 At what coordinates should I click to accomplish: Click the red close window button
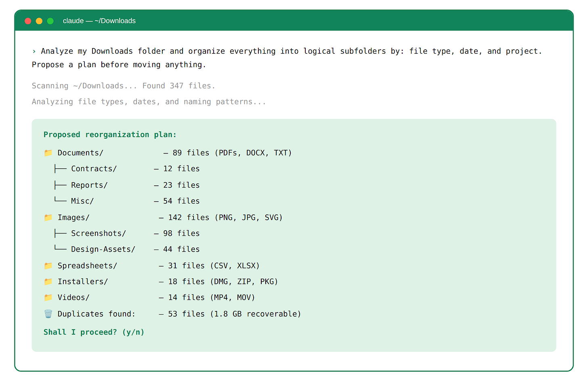28,21
